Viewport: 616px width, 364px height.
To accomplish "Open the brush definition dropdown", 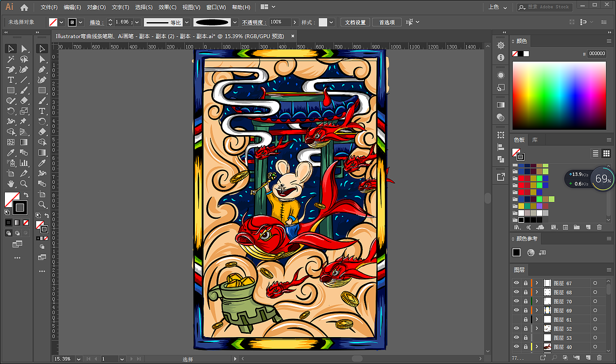I will (235, 22).
